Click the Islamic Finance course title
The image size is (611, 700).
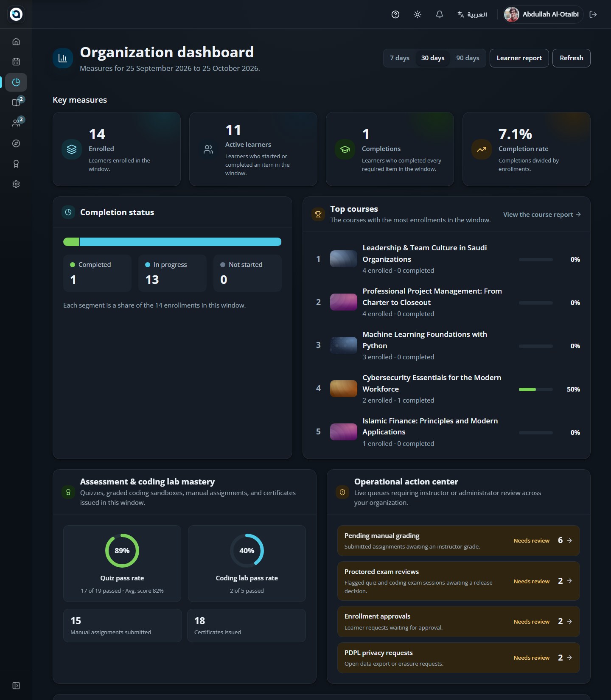point(430,426)
